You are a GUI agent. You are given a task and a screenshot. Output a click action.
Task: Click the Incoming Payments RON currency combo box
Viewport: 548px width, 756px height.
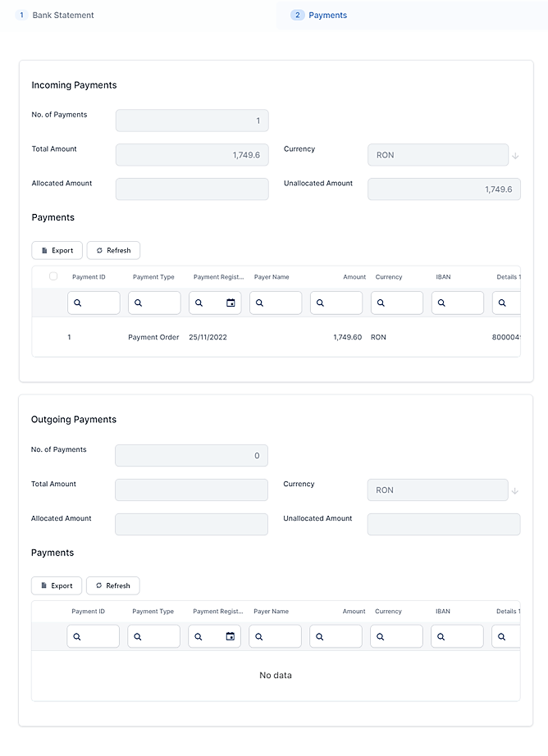pos(437,155)
